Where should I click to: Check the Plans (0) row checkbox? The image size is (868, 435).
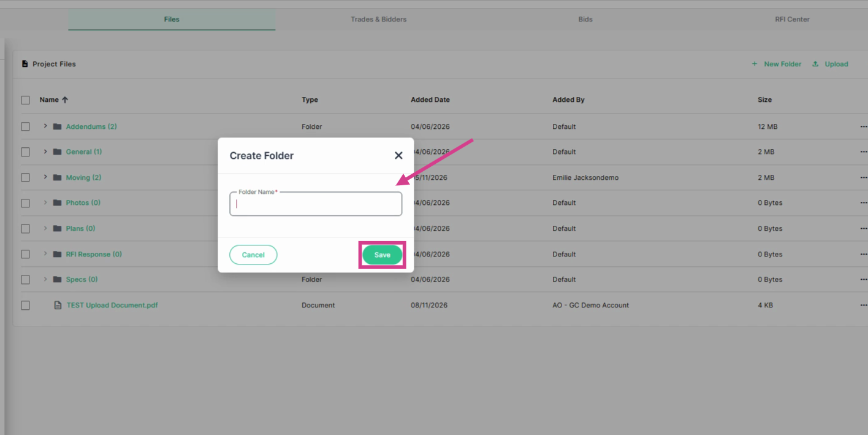click(x=25, y=228)
